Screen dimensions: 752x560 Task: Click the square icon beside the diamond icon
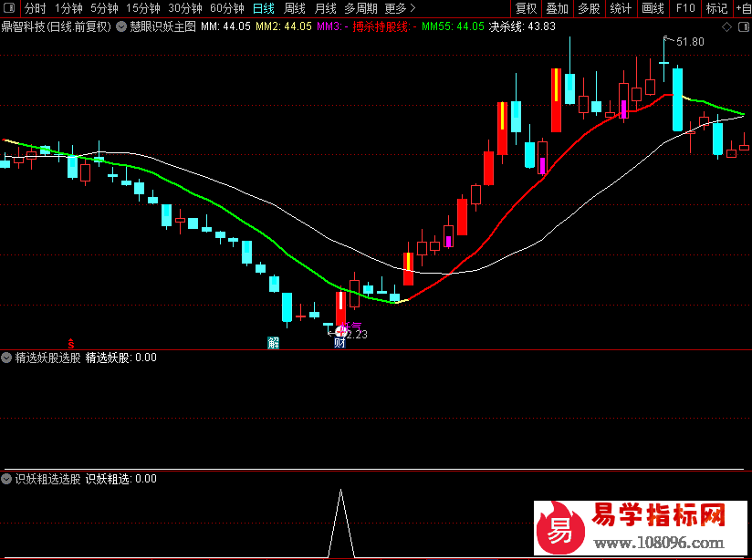[x=744, y=27]
